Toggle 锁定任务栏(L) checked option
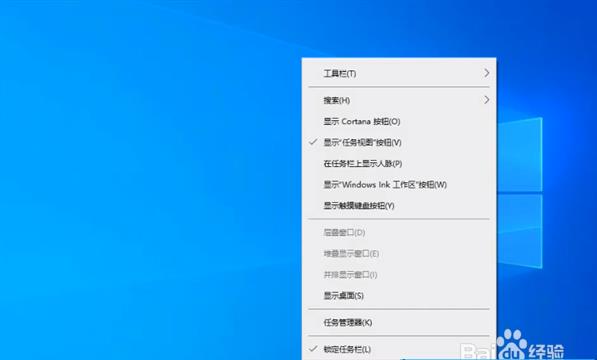This screenshot has width=597, height=360. [x=399, y=349]
